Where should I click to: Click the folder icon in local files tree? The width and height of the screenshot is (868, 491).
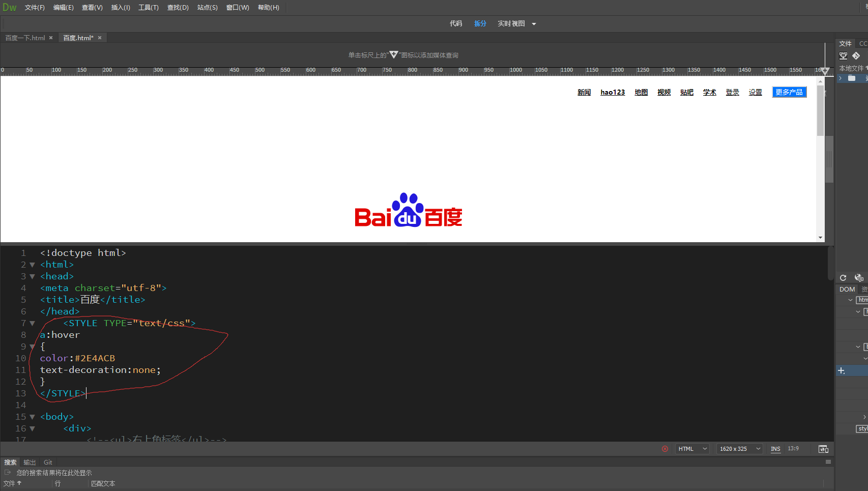(x=852, y=78)
